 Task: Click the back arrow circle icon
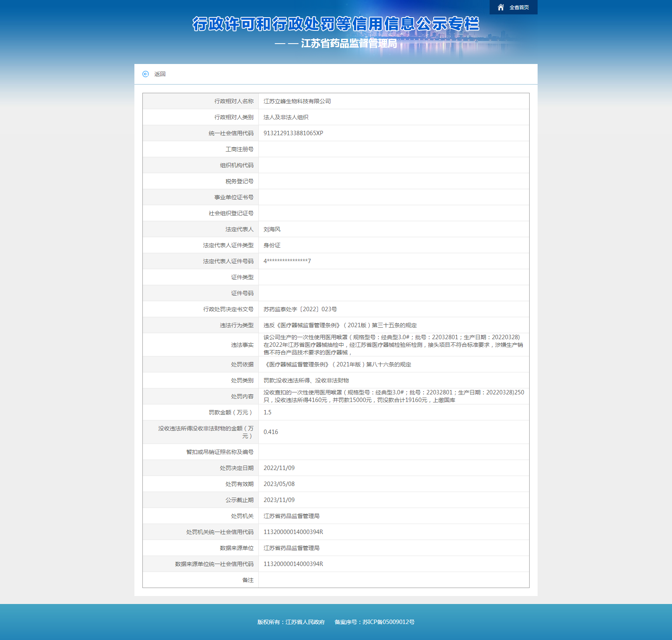point(147,74)
